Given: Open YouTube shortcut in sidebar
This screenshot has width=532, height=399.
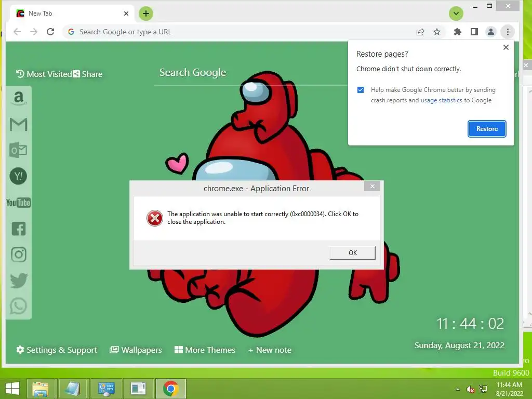Looking at the screenshot, I should (x=18, y=203).
